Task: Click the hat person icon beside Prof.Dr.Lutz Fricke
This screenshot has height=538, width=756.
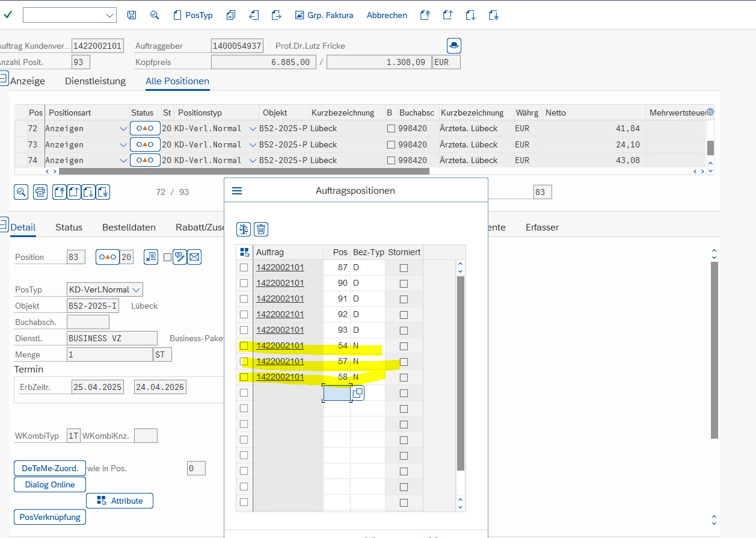Action: tap(454, 45)
